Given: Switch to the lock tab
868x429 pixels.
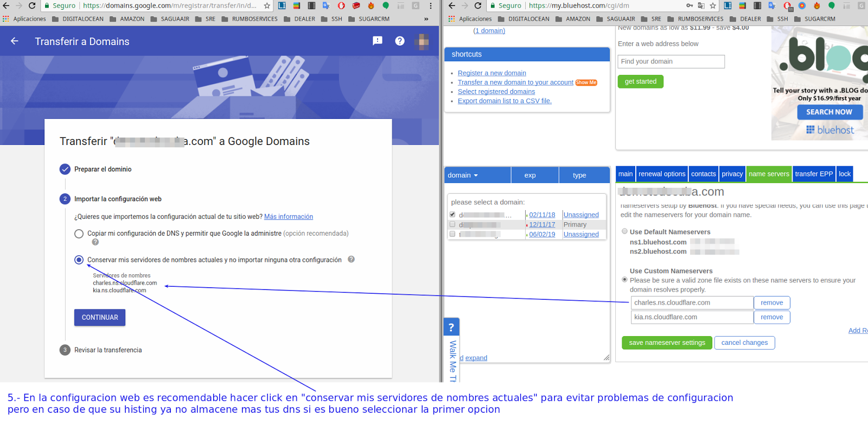Looking at the screenshot, I should [845, 174].
